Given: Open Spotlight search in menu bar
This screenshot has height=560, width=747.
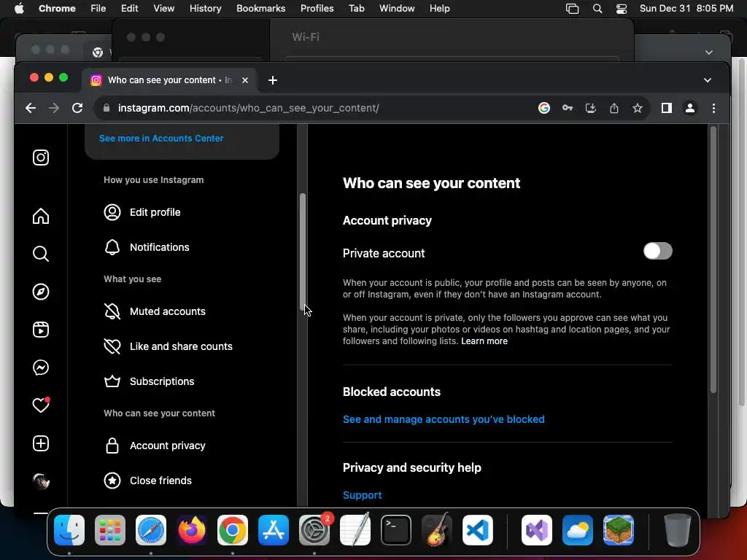Looking at the screenshot, I should click(x=597, y=9).
